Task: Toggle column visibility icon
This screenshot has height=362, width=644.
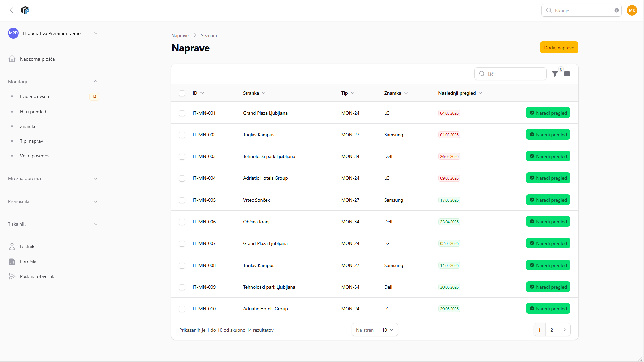Action: click(x=567, y=74)
